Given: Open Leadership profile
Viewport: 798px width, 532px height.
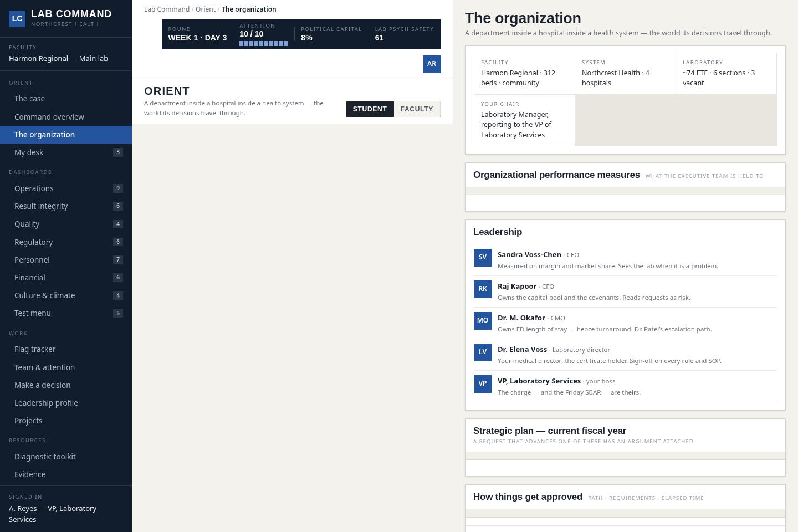Looking at the screenshot, I should [x=66, y=403].
